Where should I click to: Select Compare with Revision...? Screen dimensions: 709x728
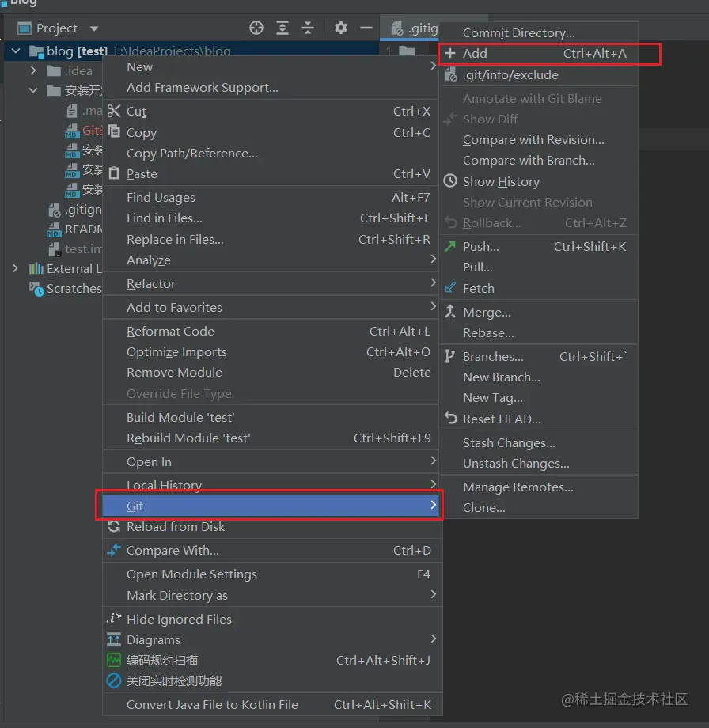pos(539,140)
